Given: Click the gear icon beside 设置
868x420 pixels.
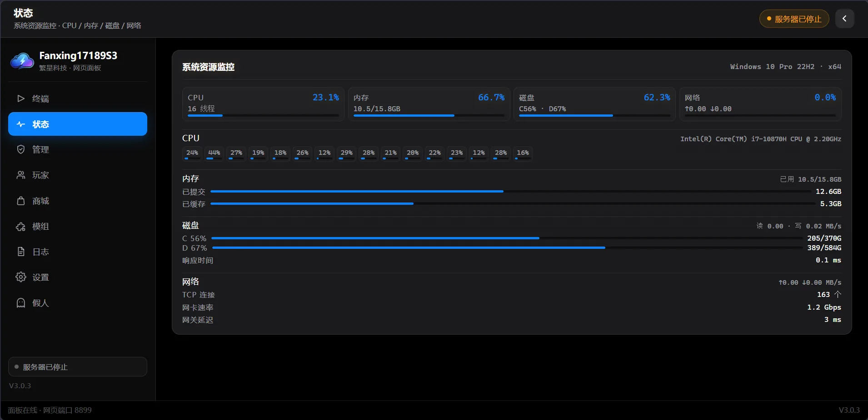Looking at the screenshot, I should tap(20, 277).
